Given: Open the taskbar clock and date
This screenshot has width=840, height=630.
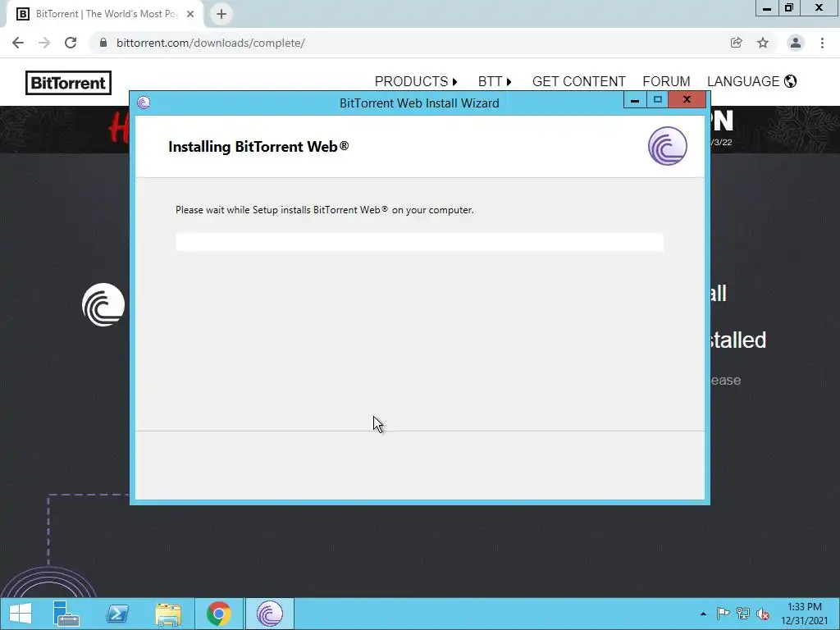Looking at the screenshot, I should tap(804, 614).
